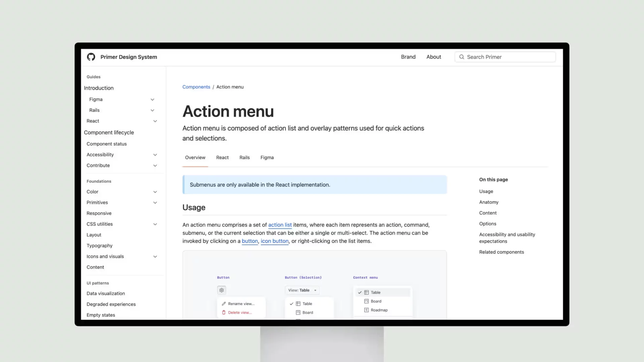
Task: Expand the Rails sidebar section
Action: (152, 110)
